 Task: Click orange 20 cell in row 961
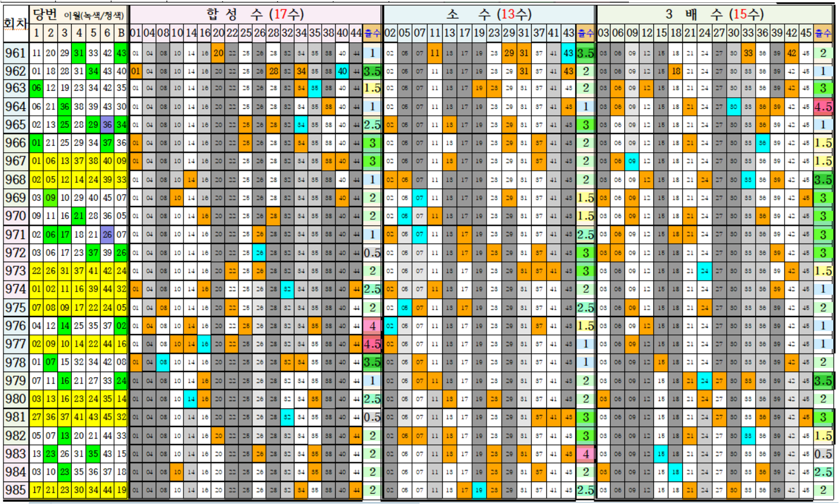[218, 53]
